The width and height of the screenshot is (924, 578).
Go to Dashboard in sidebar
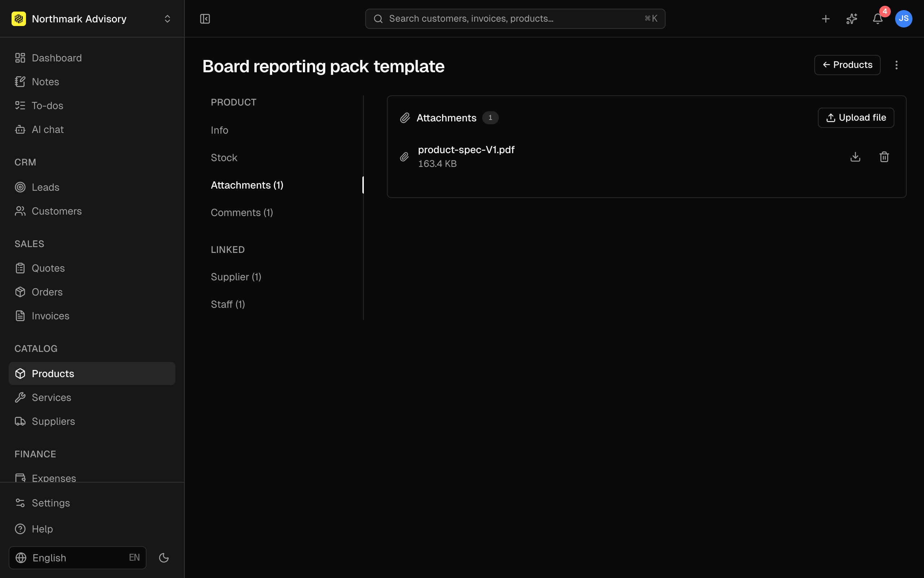coord(92,58)
